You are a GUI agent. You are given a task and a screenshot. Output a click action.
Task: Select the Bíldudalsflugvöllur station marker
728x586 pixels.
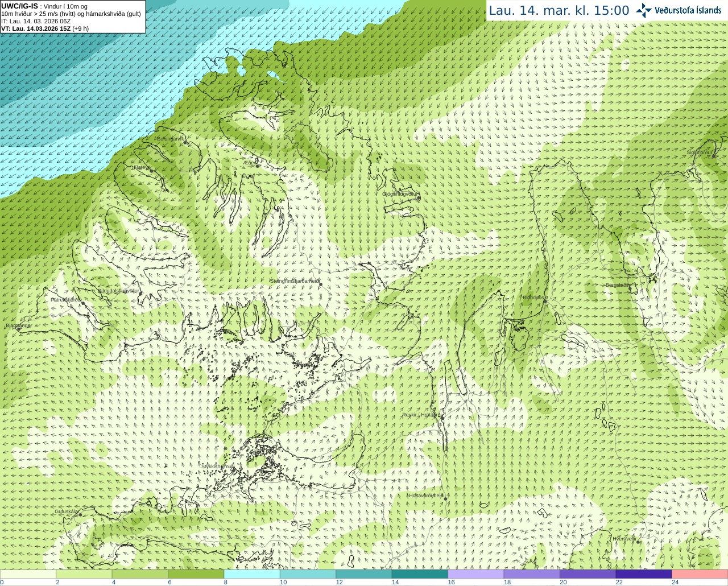tap(140, 294)
